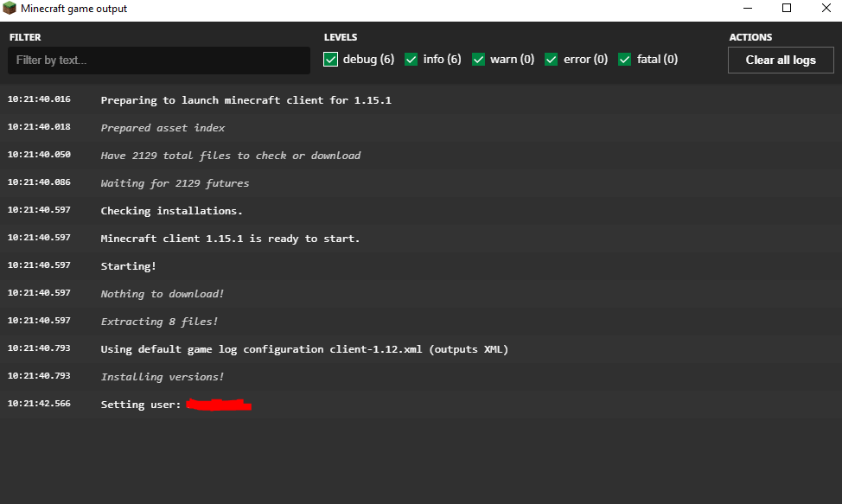Close the Minecraft game output window
Viewport: 842px width, 504px height.
point(826,9)
